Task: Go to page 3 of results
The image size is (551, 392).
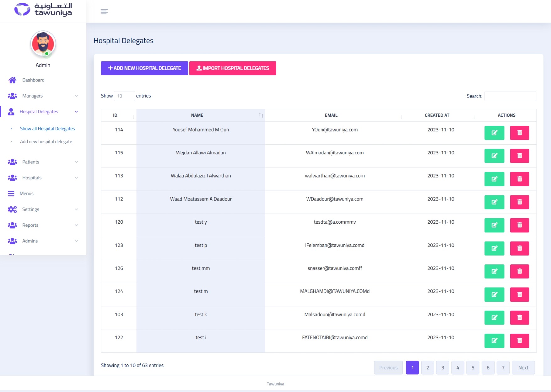Action: pyautogui.click(x=442, y=368)
